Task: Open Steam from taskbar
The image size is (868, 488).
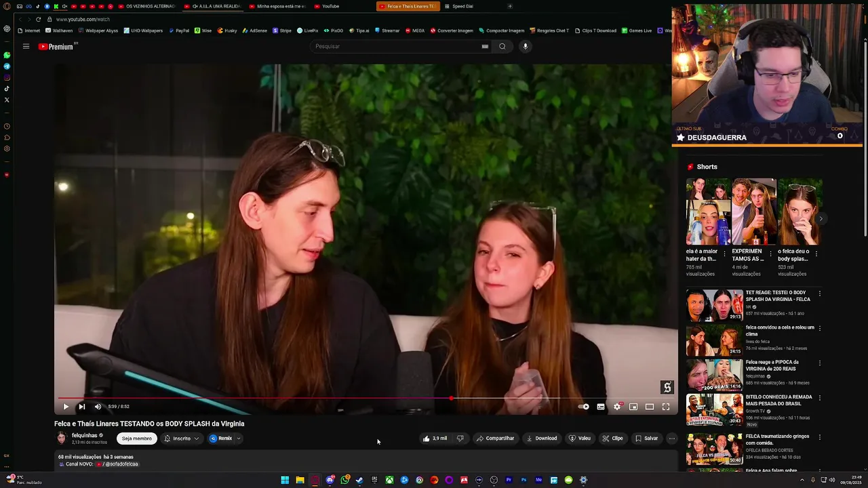Action: [x=359, y=481]
